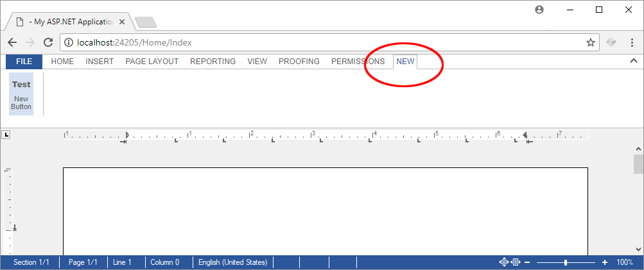Click the browser extension icon
The image size is (644, 270).
(611, 42)
